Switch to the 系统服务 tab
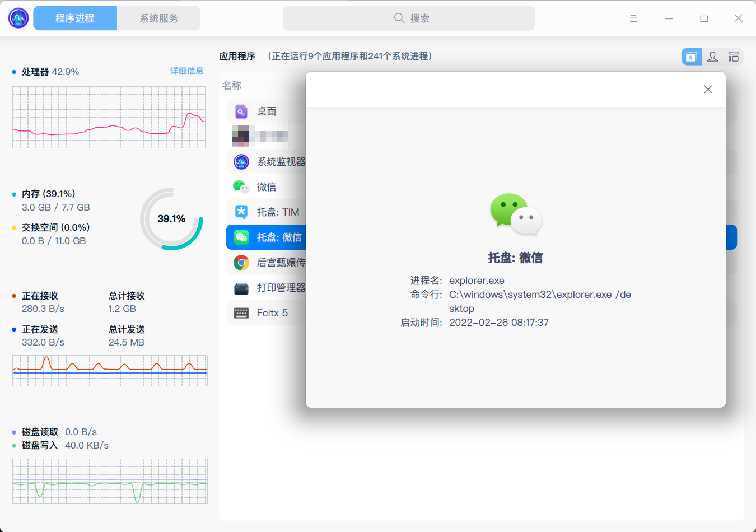The width and height of the screenshot is (756, 532). click(x=158, y=18)
